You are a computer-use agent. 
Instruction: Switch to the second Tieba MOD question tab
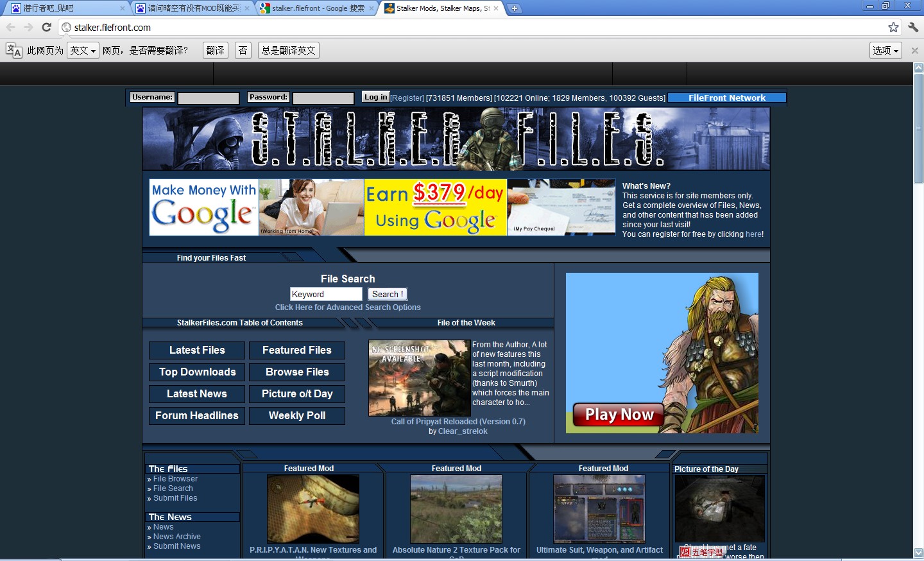tap(193, 8)
